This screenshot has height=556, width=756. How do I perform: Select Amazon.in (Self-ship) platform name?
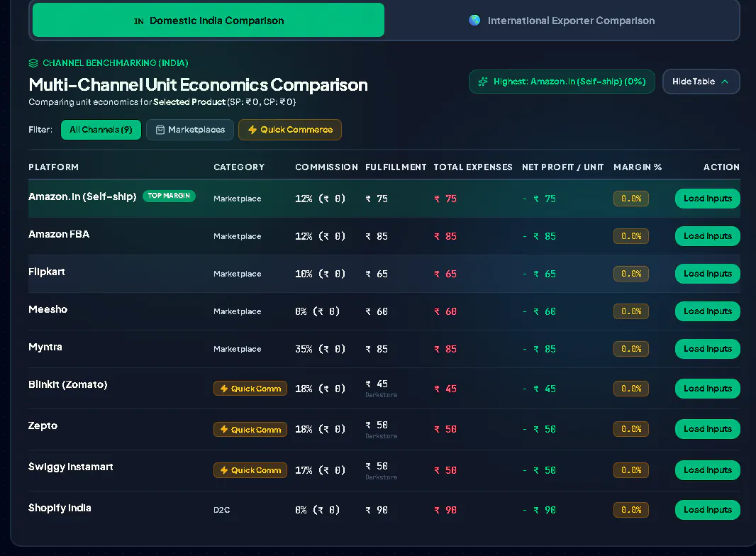click(x=82, y=196)
